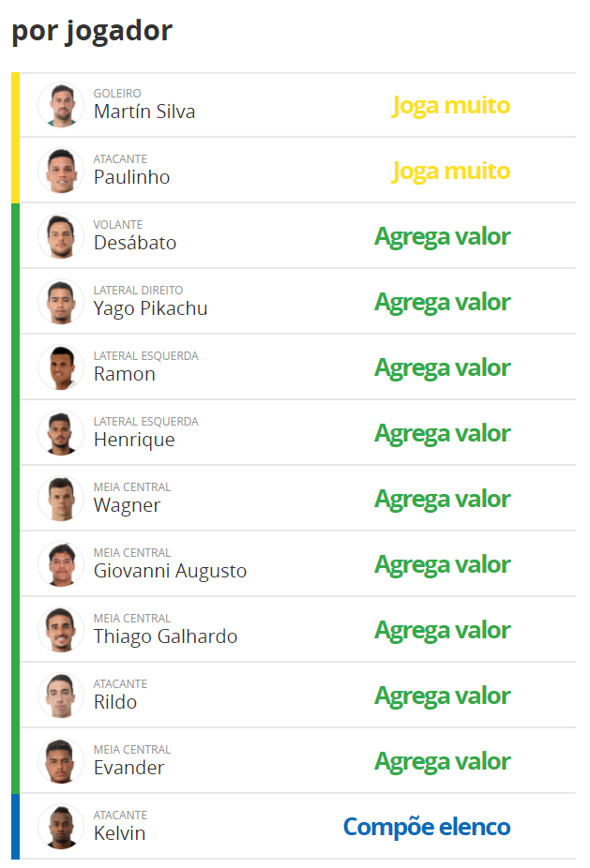
Task: Click the avatar in the Ramon row
Action: pyautogui.click(x=61, y=367)
